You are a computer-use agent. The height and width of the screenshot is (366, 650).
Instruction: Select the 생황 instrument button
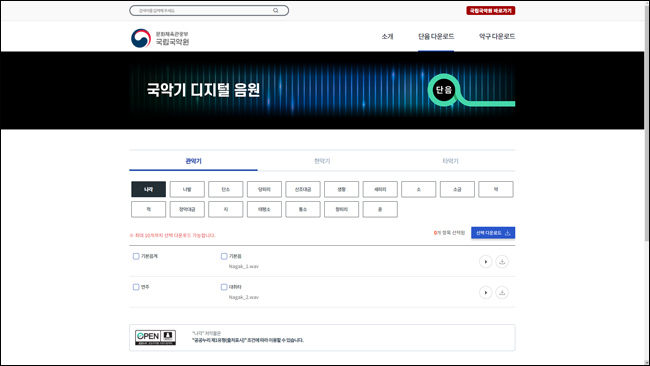tap(341, 189)
